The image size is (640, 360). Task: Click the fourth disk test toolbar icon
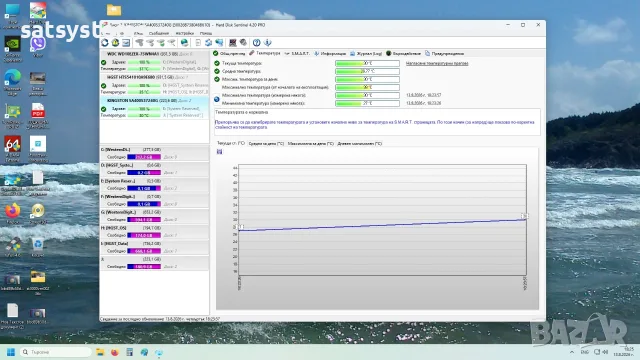(x=171, y=42)
